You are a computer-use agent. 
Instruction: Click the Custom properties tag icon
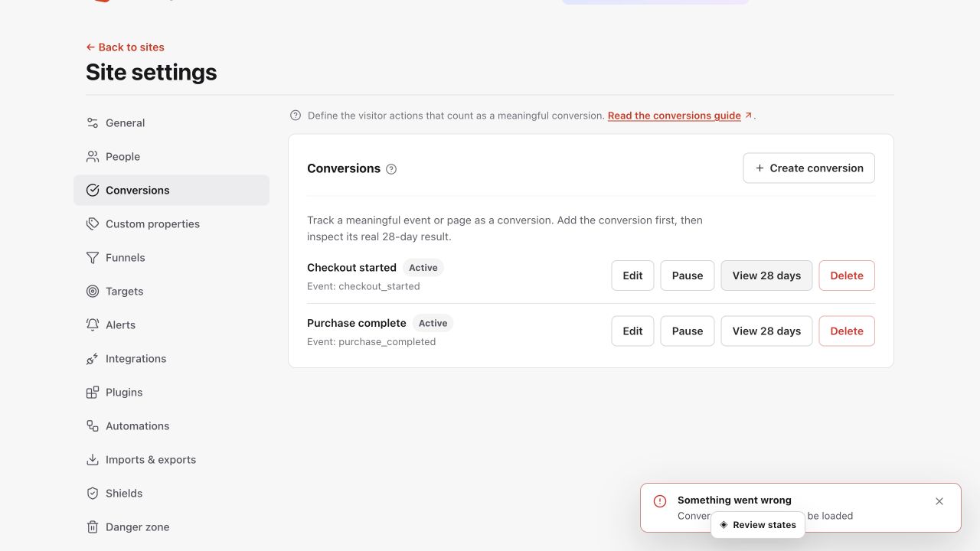(x=93, y=224)
